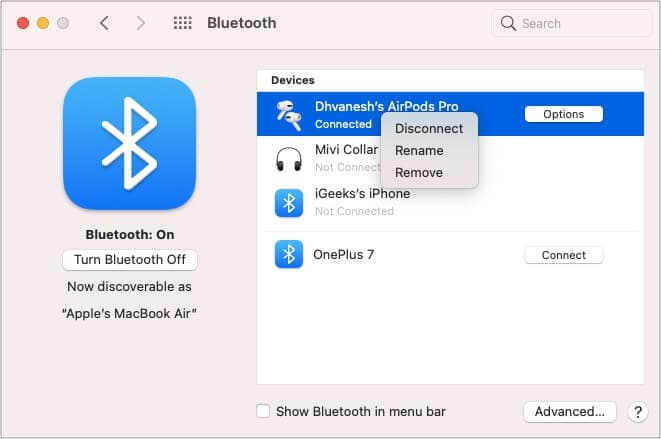Open the Advanced... settings
The height and width of the screenshot is (439, 661).
[570, 412]
